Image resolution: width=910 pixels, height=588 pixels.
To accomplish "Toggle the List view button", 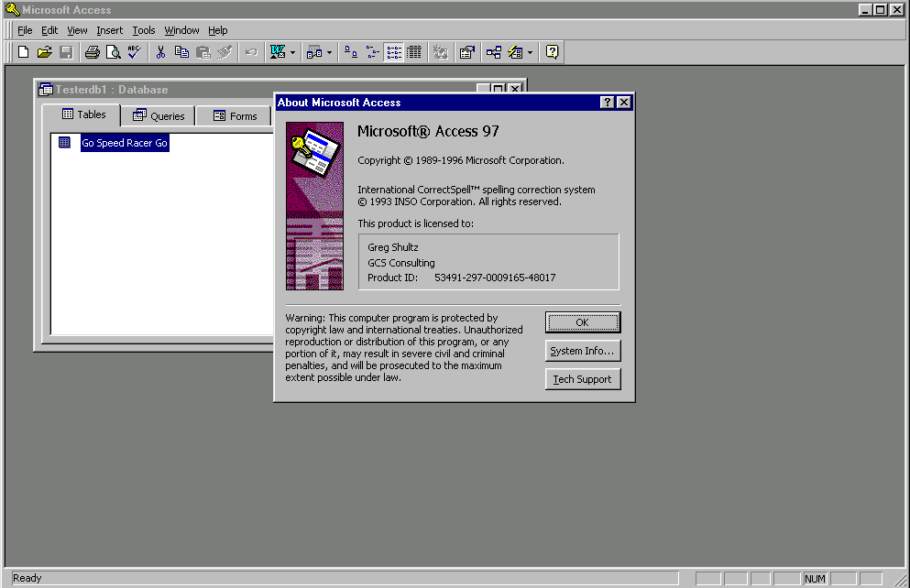I will [x=393, y=52].
